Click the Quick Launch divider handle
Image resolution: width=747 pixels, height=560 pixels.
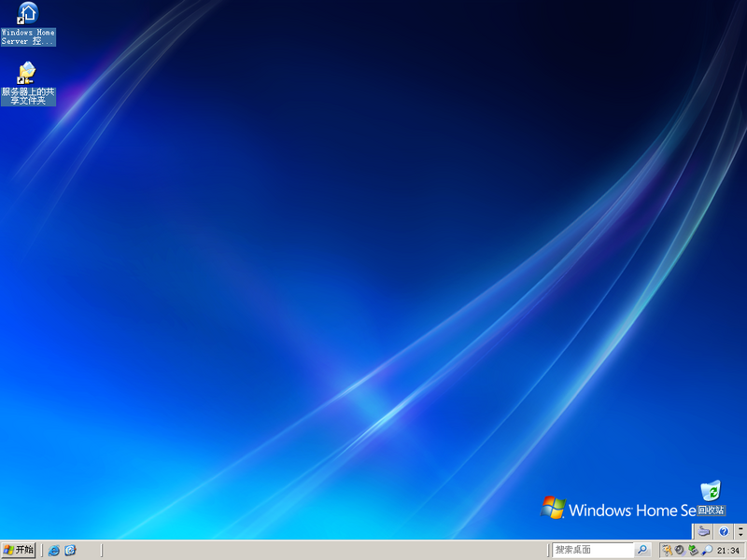point(42,550)
